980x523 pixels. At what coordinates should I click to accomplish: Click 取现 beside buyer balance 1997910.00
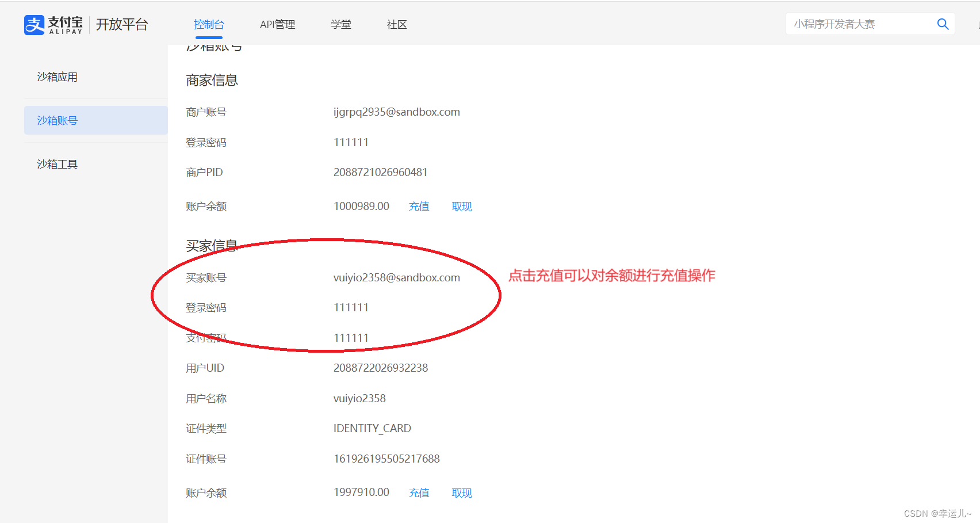(462, 493)
